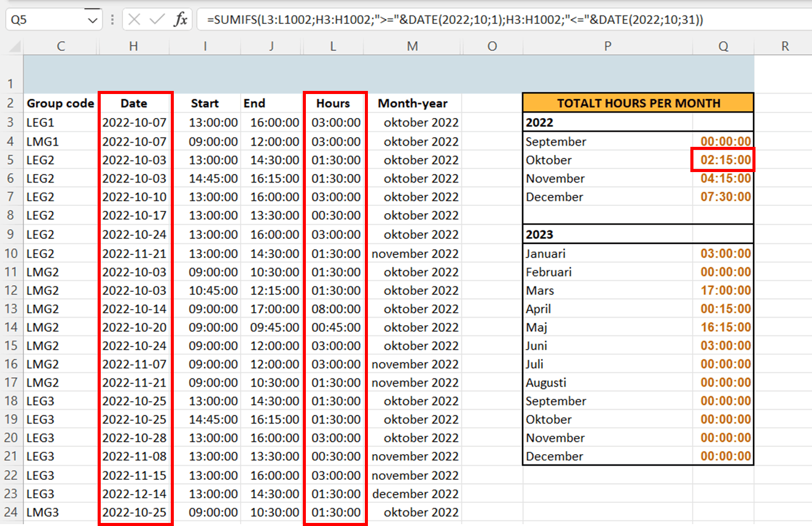This screenshot has height=526, width=812.
Task: Click cell with date 2022-12-14
Action: click(x=135, y=493)
